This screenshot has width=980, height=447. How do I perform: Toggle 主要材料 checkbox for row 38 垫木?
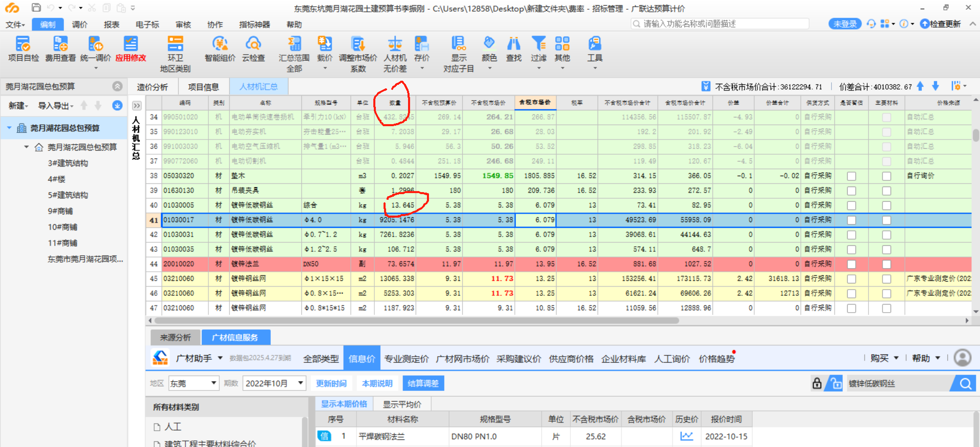point(887,176)
